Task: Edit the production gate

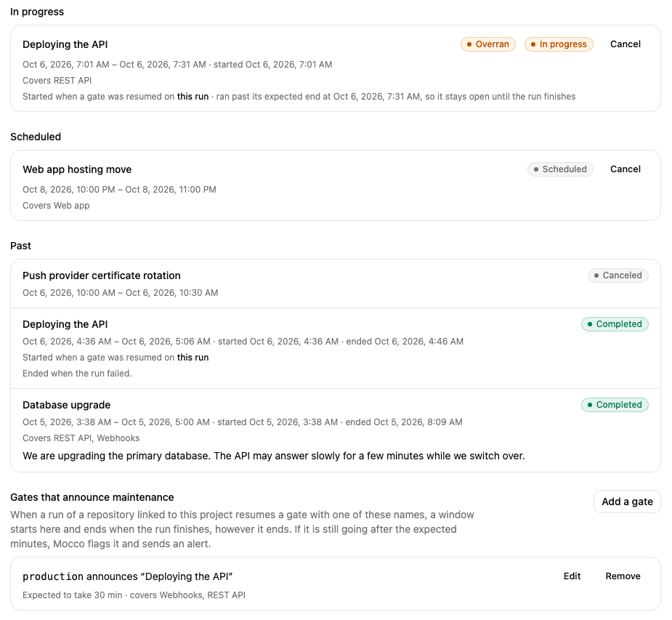Action: 572,576
